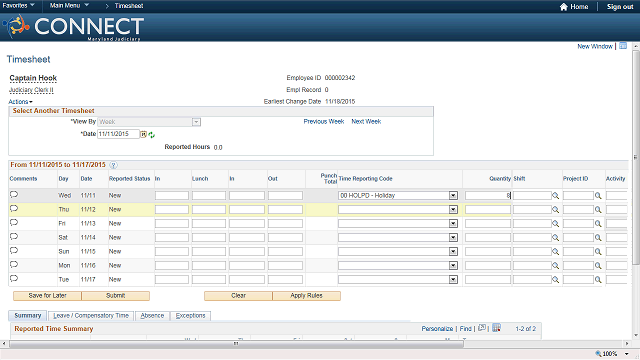Click the green refresh icon next to Date
Screen dimensions: 640x360
pos(151,135)
